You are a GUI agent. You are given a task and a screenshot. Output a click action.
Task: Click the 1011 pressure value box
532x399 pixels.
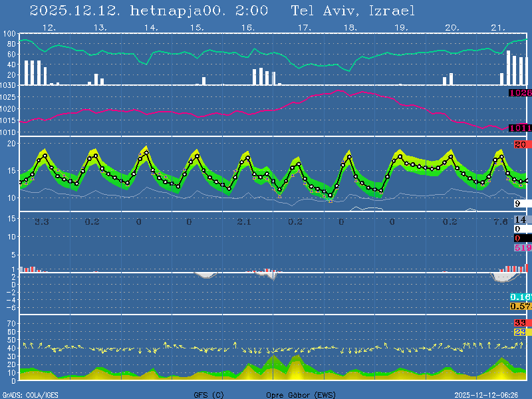pos(520,128)
